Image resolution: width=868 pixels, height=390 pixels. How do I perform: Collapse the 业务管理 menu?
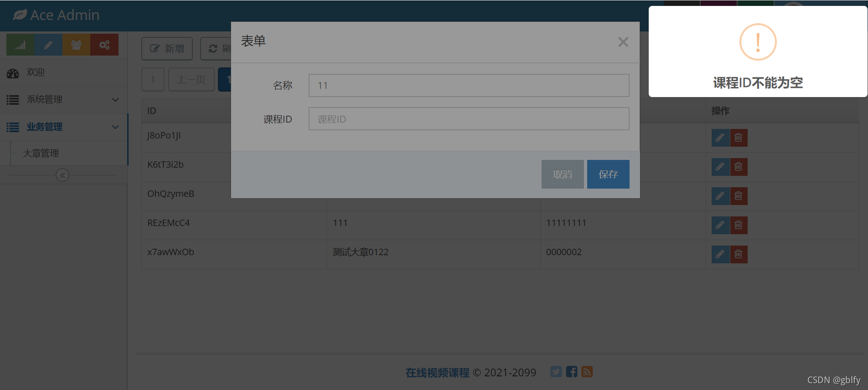coord(63,127)
